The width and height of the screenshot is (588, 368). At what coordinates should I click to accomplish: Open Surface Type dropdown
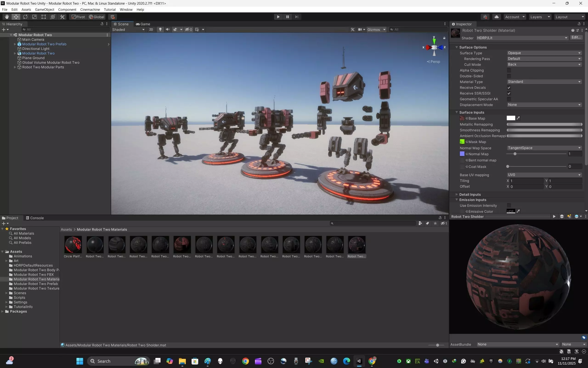click(544, 53)
